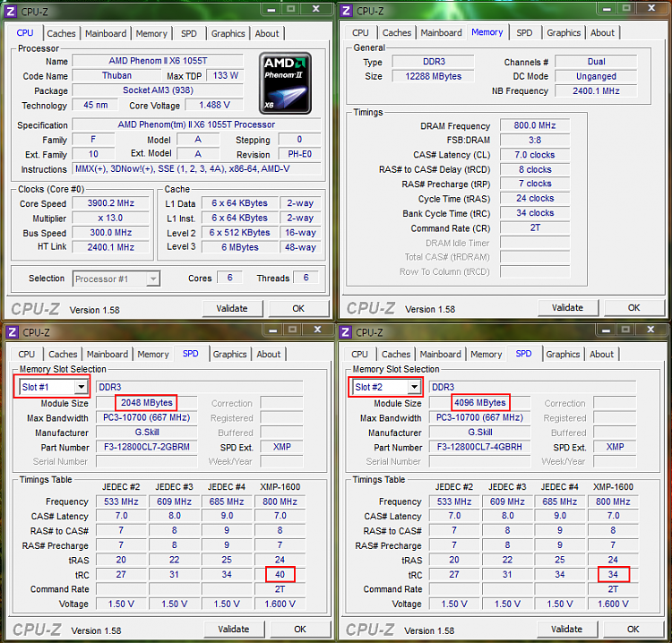
Task: Click the HT Link value 2400.1 MHz
Action: coord(111,247)
